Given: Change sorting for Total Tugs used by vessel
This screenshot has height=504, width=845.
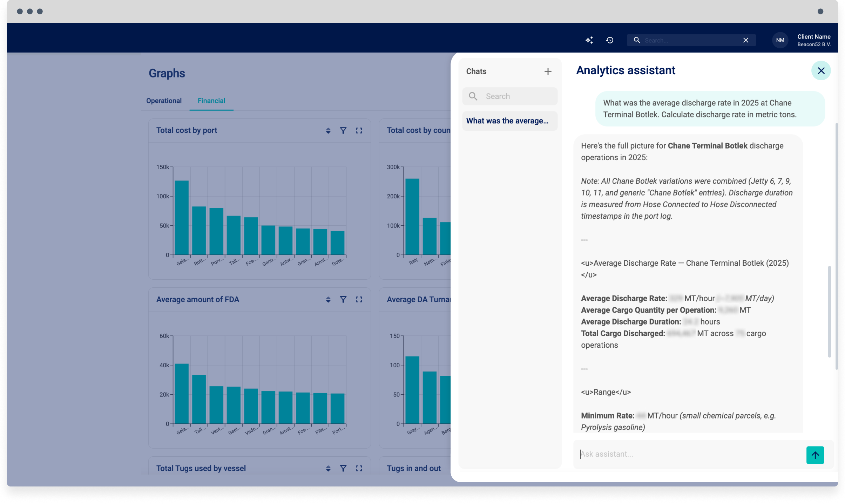Looking at the screenshot, I should point(328,469).
